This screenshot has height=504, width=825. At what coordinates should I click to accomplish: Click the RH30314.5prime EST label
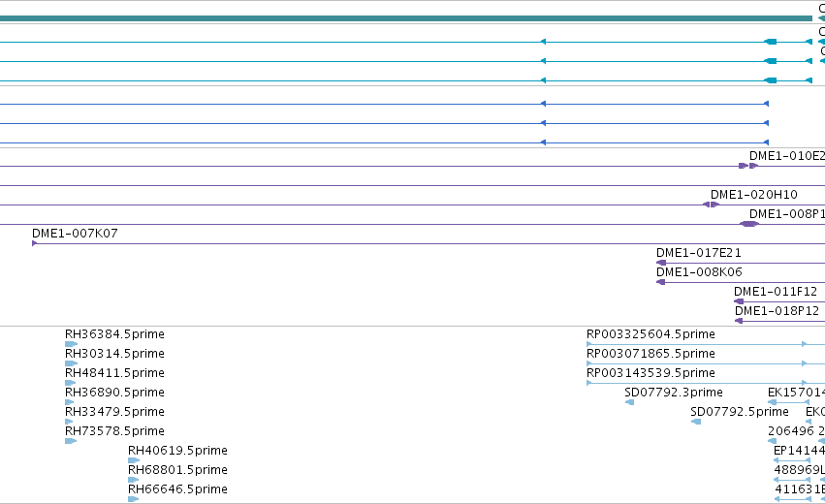(x=114, y=354)
